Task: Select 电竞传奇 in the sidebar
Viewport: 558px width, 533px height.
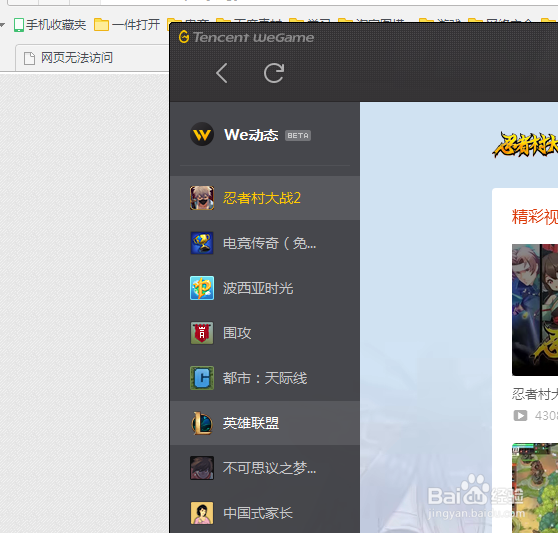Action: pyautogui.click(x=265, y=243)
